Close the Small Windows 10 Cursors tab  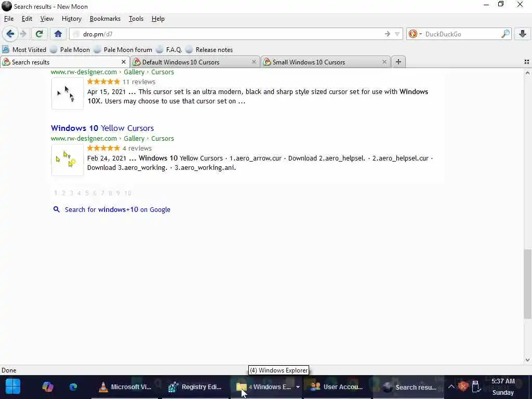click(384, 62)
